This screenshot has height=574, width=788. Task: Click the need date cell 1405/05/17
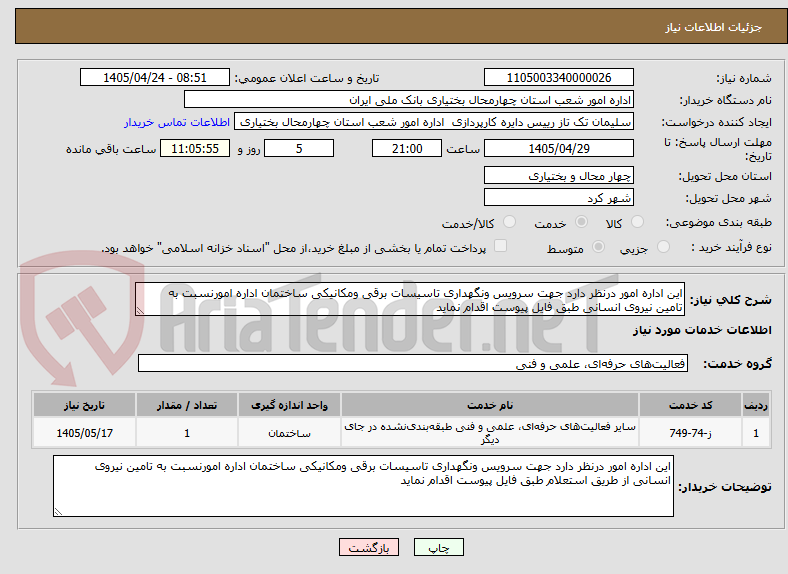point(84,433)
